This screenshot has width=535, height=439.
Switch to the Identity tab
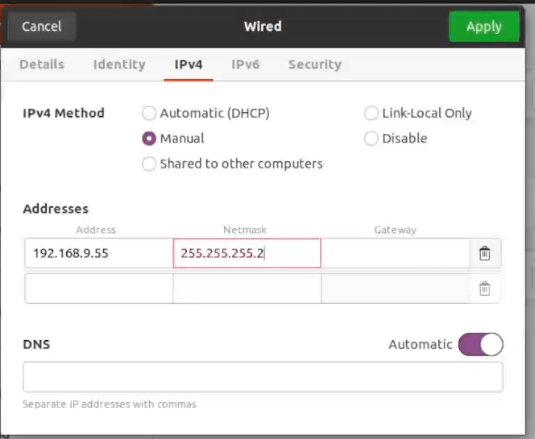[x=119, y=64]
